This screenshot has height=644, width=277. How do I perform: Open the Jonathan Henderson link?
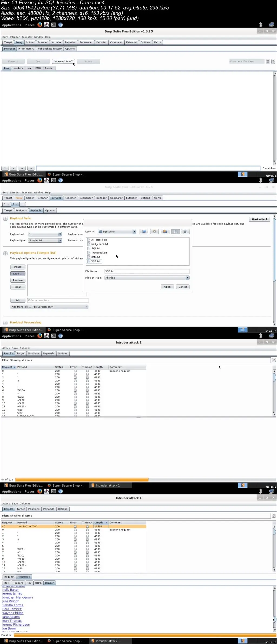point(18,597)
